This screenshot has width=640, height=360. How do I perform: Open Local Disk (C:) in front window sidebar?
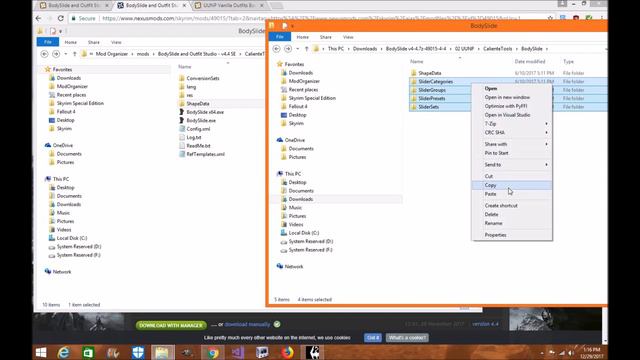coord(303,233)
